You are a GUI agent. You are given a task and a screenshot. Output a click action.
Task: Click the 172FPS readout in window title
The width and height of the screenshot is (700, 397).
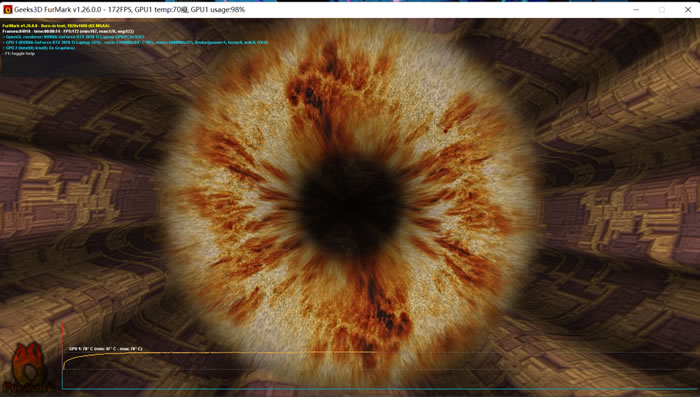tap(120, 9)
